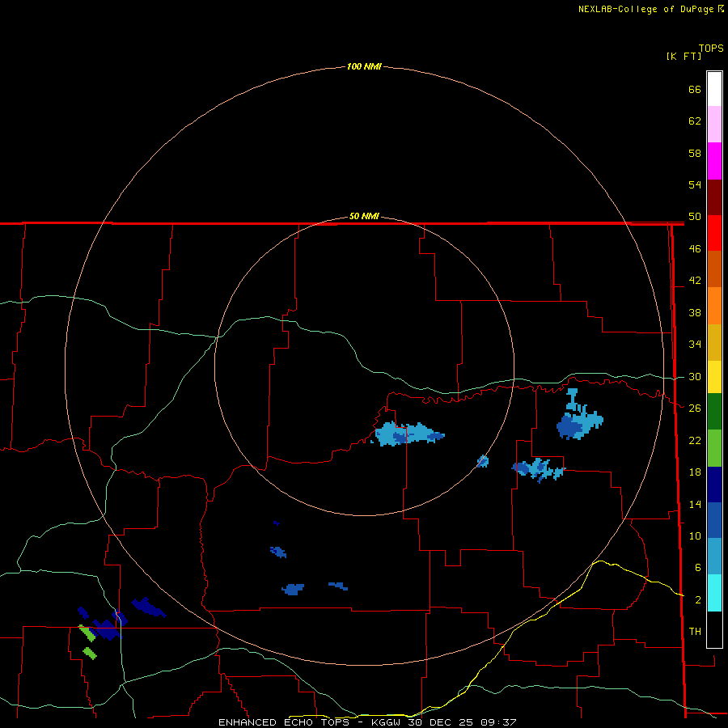Click the navy blue legend color block
The height and width of the screenshot is (728, 728).
[714, 485]
